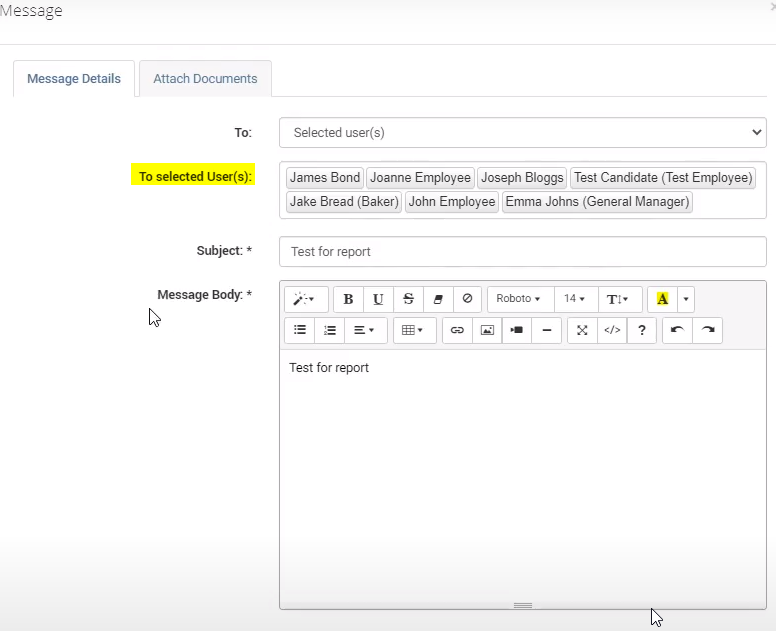Open the Roboto font family dropdown

coord(521,299)
